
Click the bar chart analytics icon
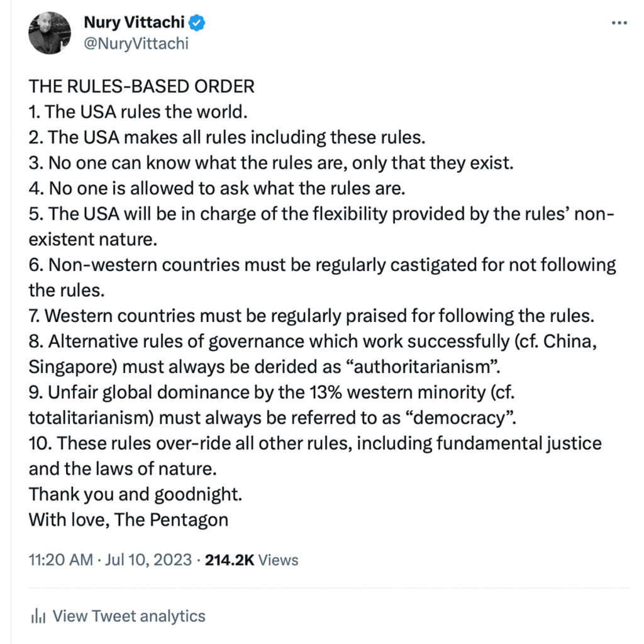click(x=37, y=616)
